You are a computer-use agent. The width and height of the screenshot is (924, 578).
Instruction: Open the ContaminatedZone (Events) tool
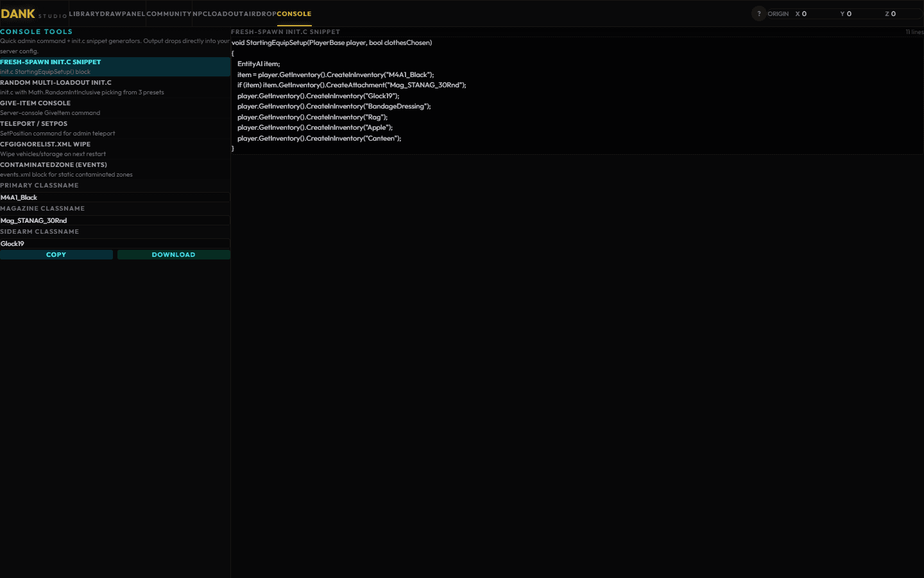pyautogui.click(x=115, y=170)
